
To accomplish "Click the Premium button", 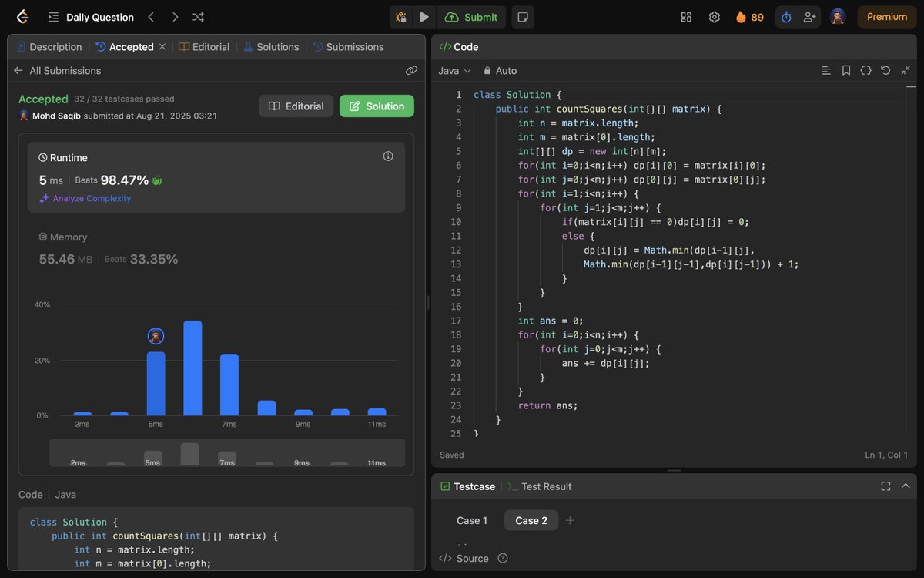I will (887, 17).
